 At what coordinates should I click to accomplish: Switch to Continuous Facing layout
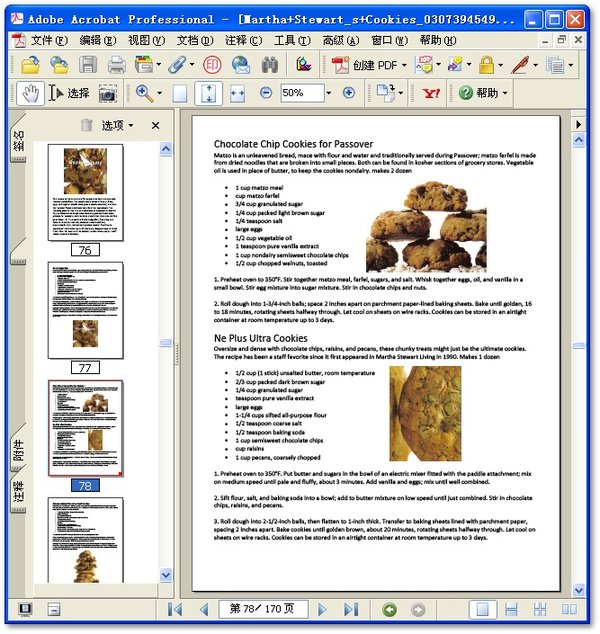click(540, 610)
